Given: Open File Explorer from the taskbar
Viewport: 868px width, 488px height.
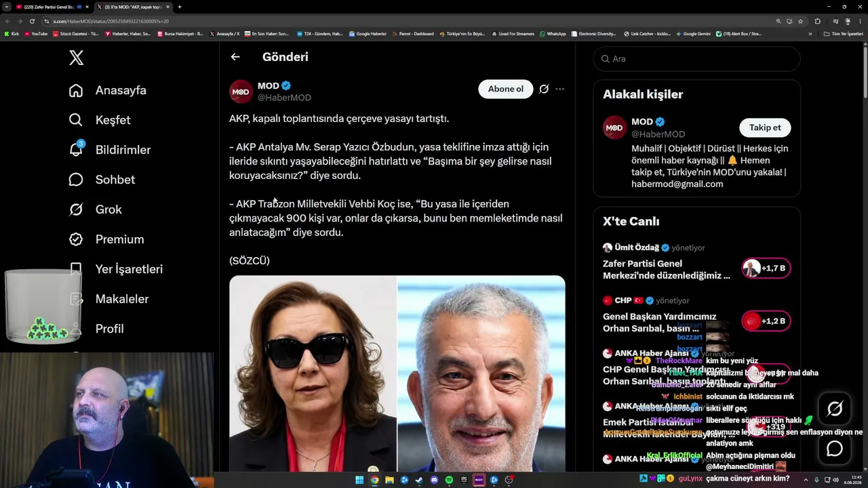Looking at the screenshot, I should [x=389, y=480].
